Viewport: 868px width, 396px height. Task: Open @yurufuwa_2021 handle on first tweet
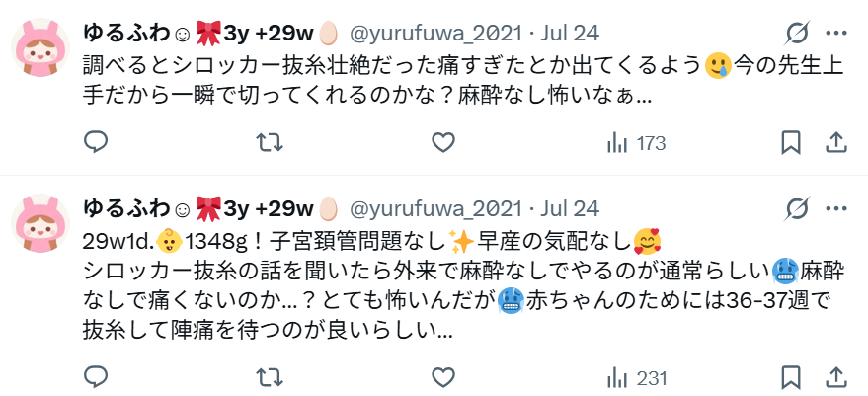tap(435, 34)
